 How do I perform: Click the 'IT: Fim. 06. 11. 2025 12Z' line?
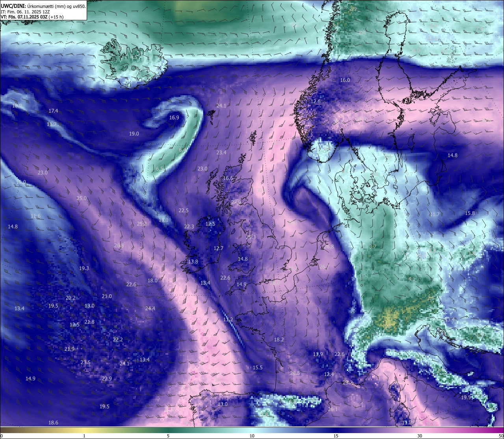25,12
